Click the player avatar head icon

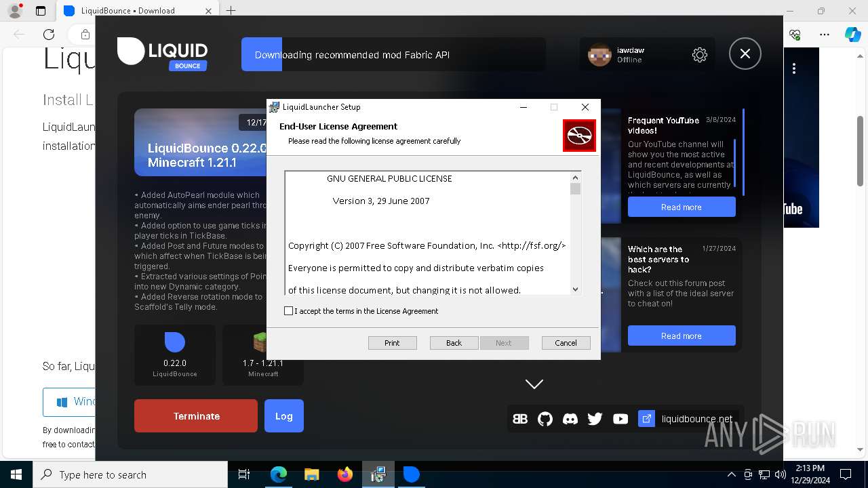point(599,55)
